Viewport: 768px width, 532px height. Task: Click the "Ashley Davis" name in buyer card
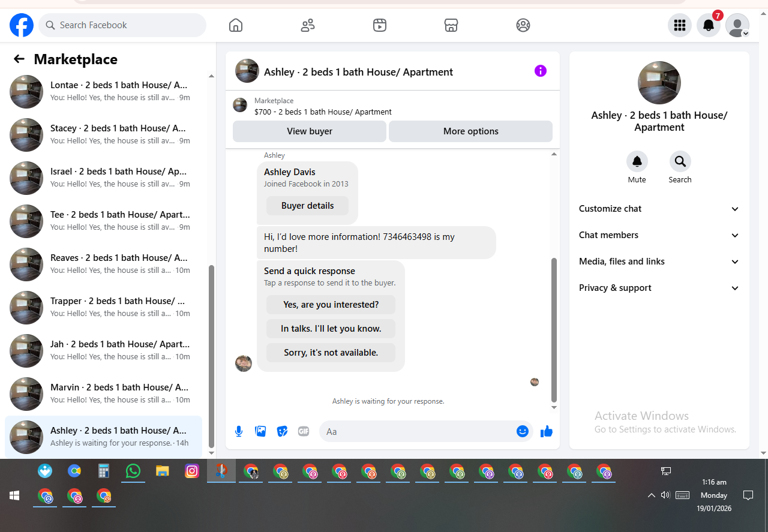point(290,172)
